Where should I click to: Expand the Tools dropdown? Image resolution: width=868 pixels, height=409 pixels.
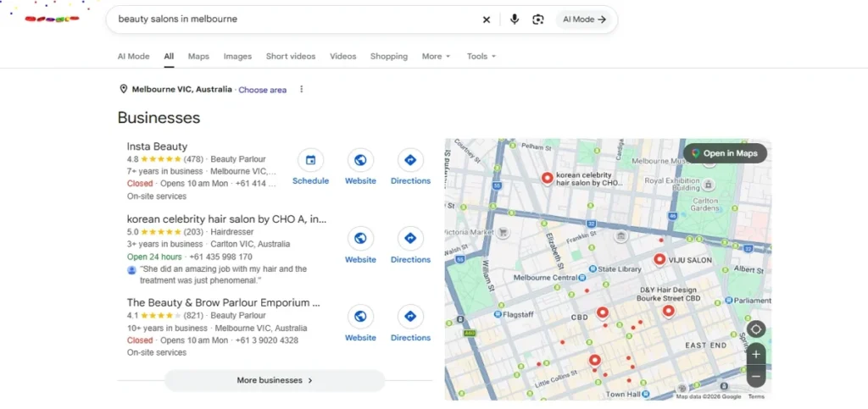tap(481, 57)
